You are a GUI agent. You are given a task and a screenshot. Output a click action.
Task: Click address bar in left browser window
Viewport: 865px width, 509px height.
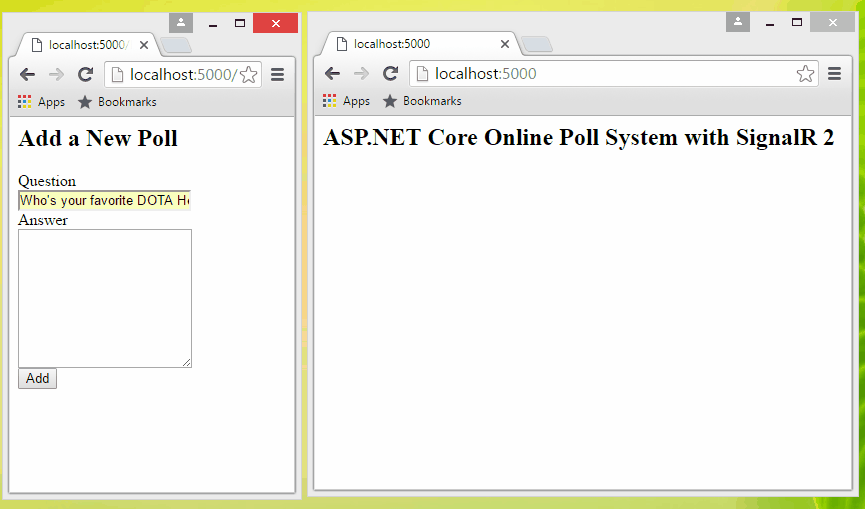tap(182, 74)
